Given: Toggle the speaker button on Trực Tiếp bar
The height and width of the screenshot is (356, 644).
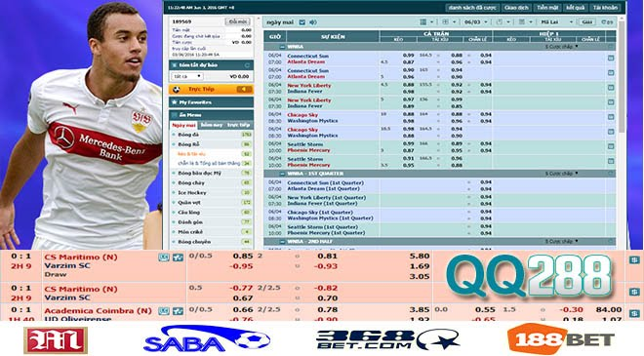Looking at the screenshot, I should [x=244, y=89].
